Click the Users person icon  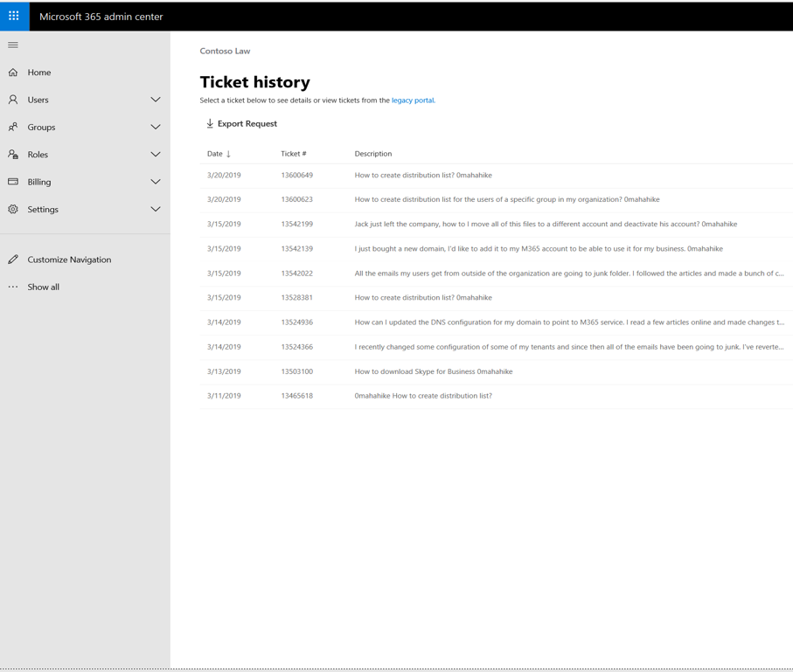[13, 100]
